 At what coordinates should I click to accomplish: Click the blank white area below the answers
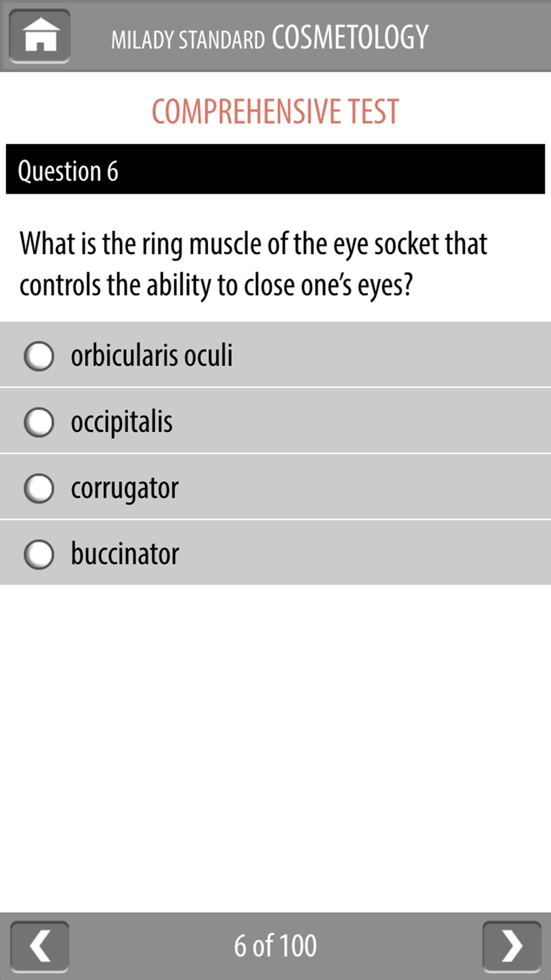point(275,744)
